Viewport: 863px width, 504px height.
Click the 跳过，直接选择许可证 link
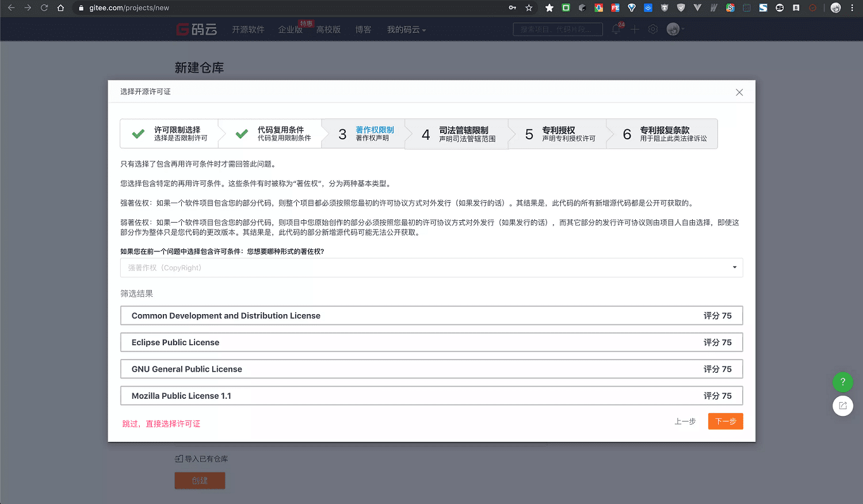161,423
